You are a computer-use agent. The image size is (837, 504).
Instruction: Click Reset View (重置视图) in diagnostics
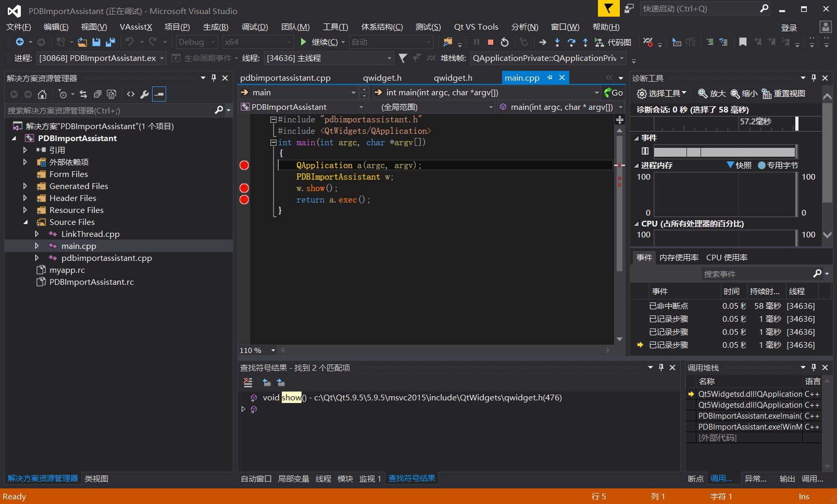tap(783, 93)
